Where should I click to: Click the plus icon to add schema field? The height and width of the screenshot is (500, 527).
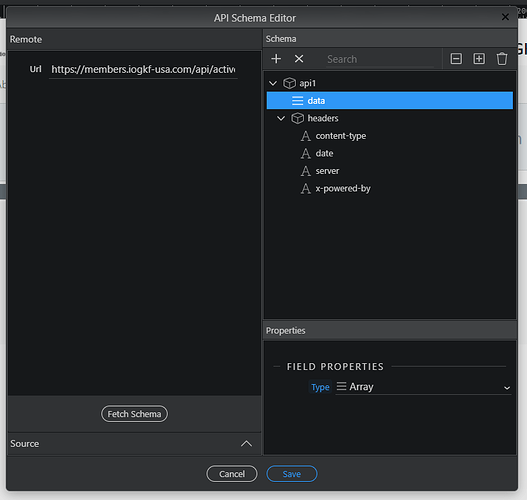point(276,59)
